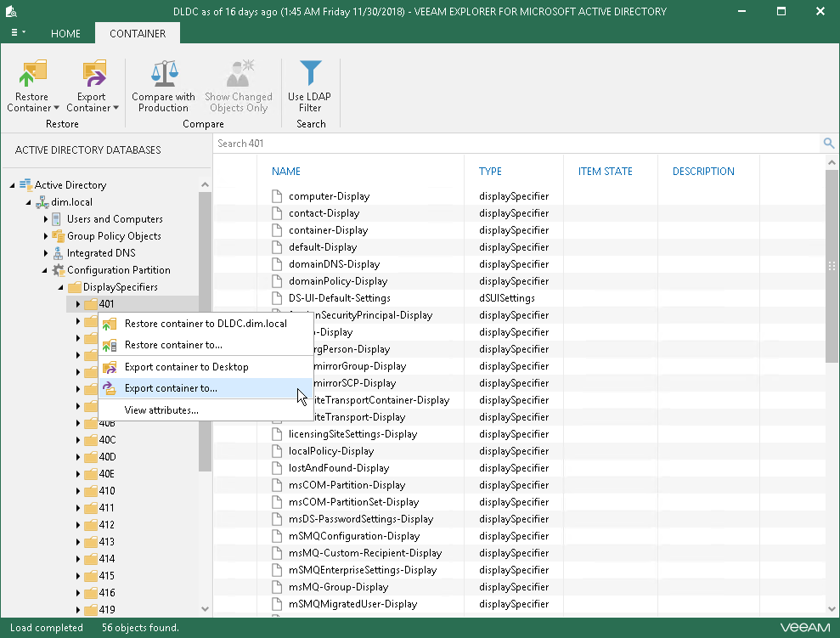Screen dimensions: 840x638
Task: Click the Restore Container ribbon icon
Action: pos(32,75)
